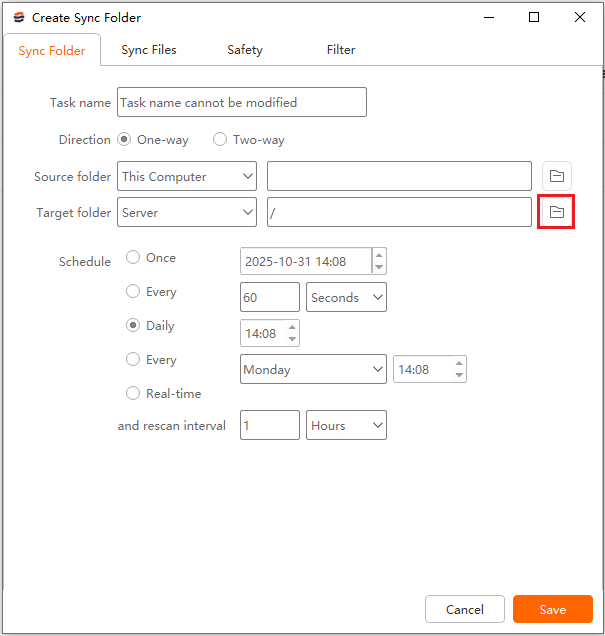Open the target folder Server dropdown
This screenshot has height=636, width=605.
pyautogui.click(x=187, y=212)
